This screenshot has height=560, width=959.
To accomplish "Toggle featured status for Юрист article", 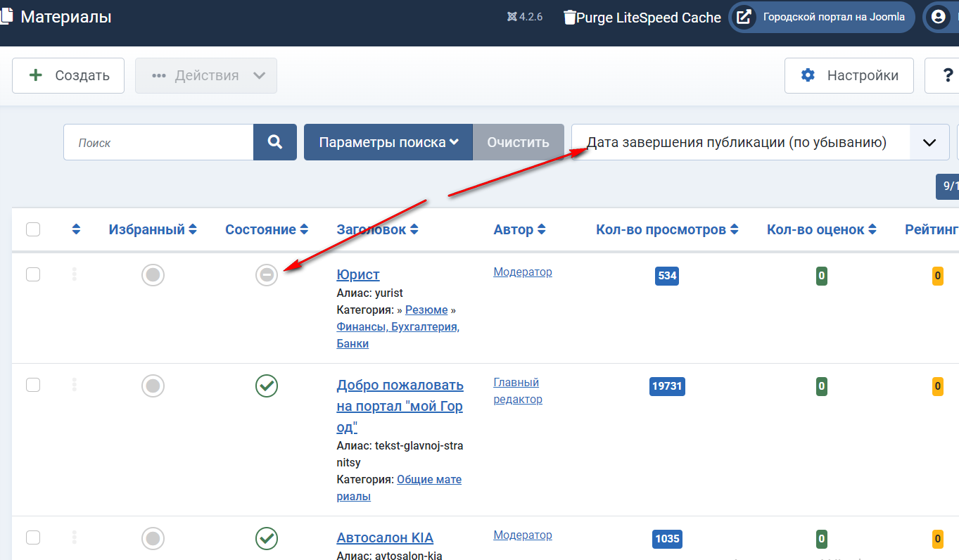I will 153,274.
